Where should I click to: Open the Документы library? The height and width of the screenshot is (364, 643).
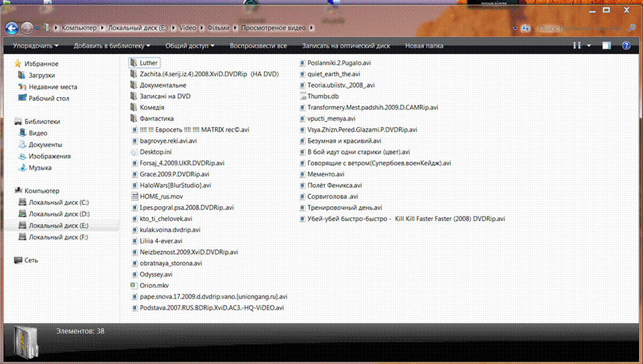pyautogui.click(x=45, y=145)
